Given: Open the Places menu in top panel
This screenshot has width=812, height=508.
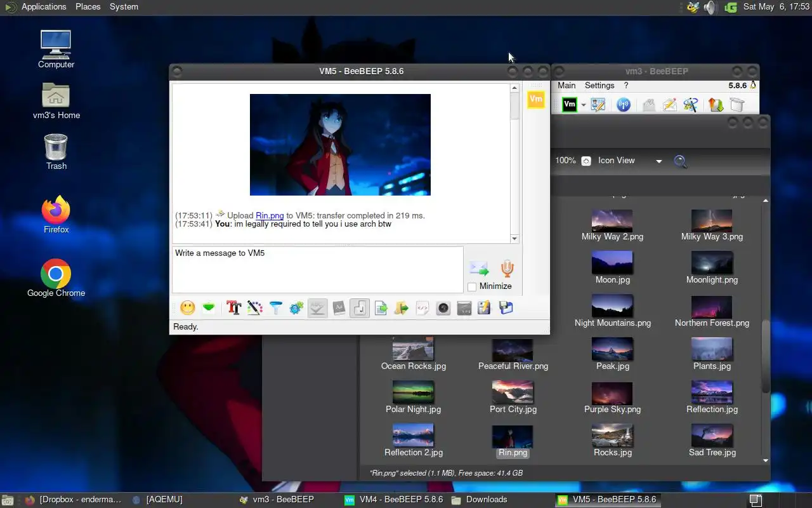Looking at the screenshot, I should [x=88, y=7].
